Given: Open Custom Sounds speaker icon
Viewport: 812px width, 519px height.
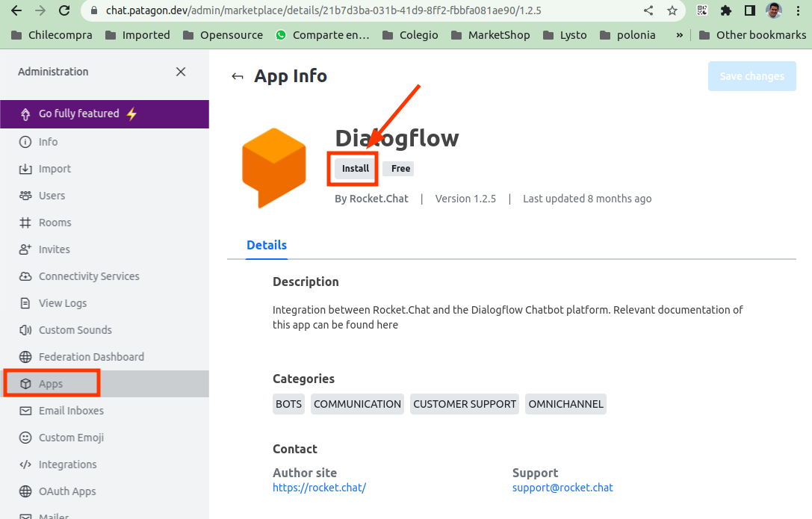Looking at the screenshot, I should click(25, 330).
